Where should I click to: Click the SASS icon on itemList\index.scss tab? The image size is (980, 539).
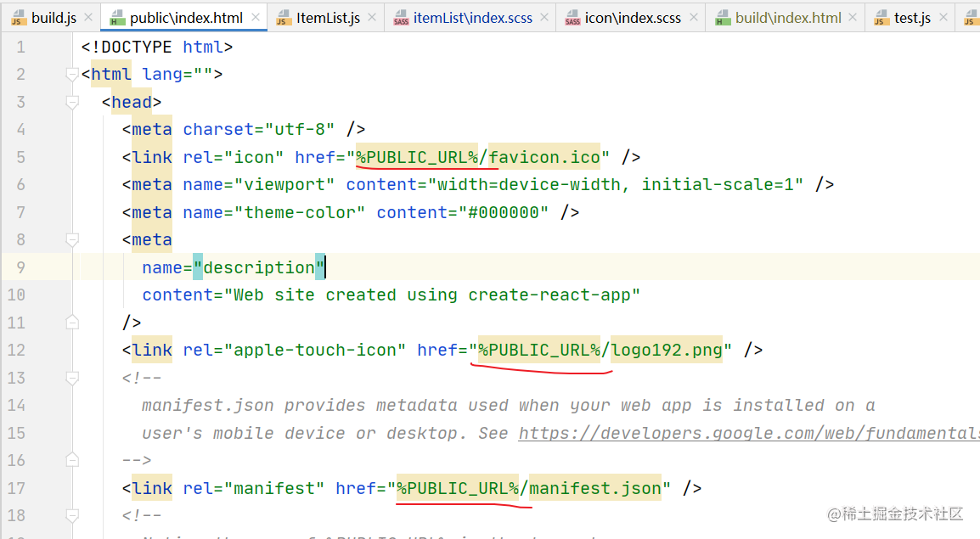point(401,18)
